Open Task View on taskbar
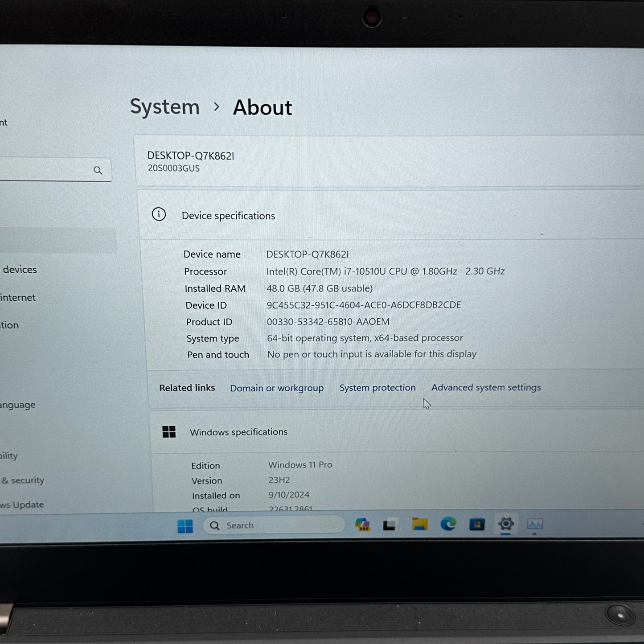The image size is (644, 644). click(390, 525)
